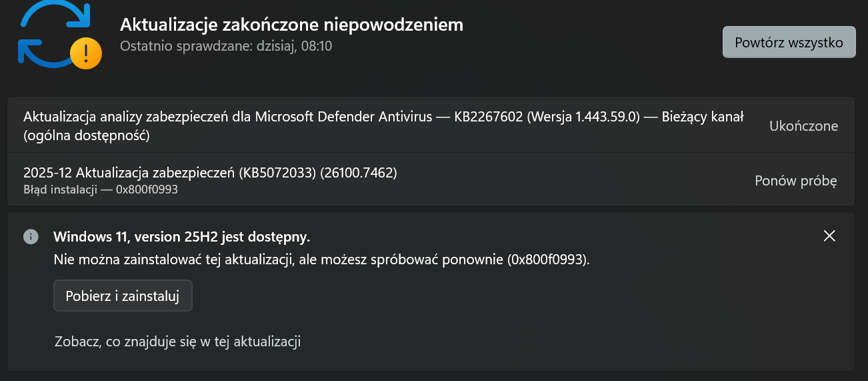Image resolution: width=868 pixels, height=381 pixels.
Task: Click the 26100.7462 build number text
Action: (x=359, y=173)
